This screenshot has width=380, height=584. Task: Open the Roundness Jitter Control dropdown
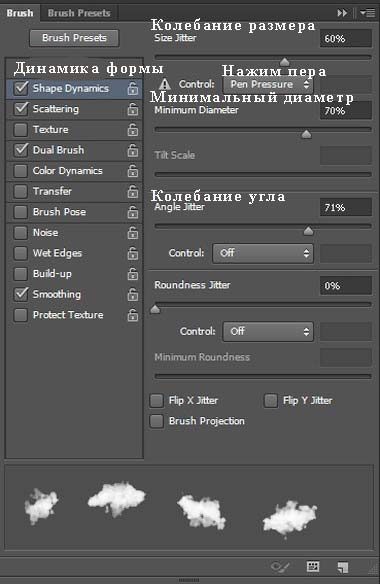coord(268,331)
